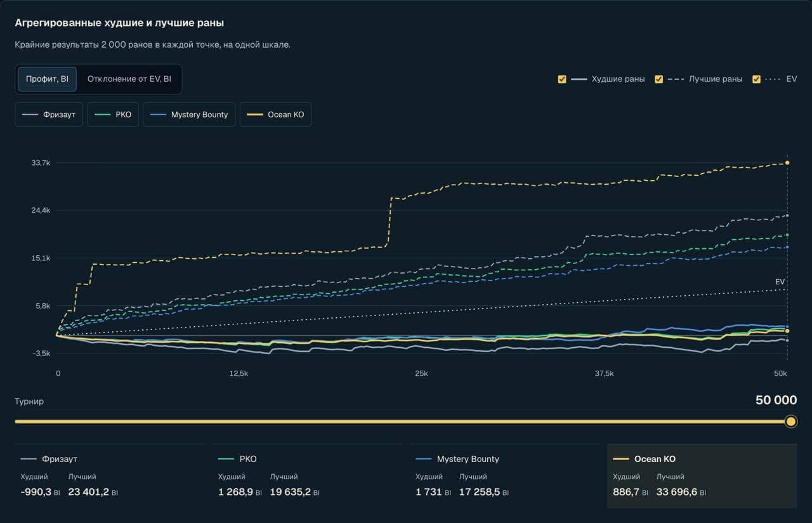Click the EV label on chart
This screenshot has width=812, height=523.
(x=780, y=282)
